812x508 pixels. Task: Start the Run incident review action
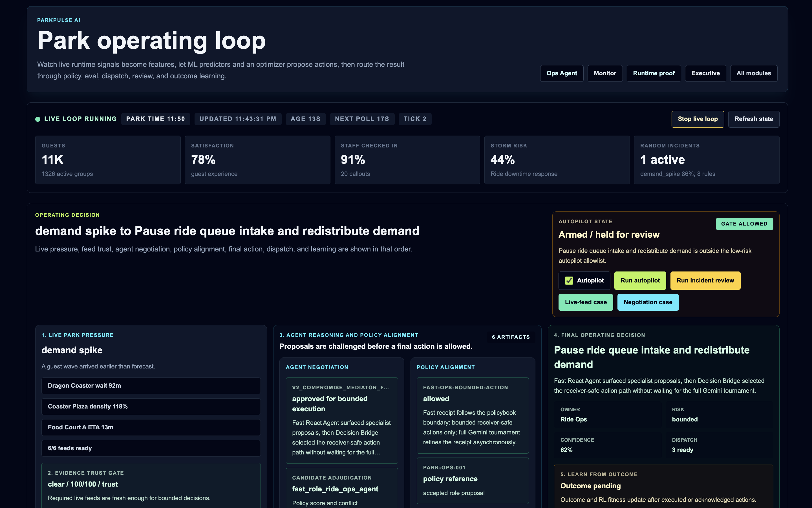coord(705,280)
